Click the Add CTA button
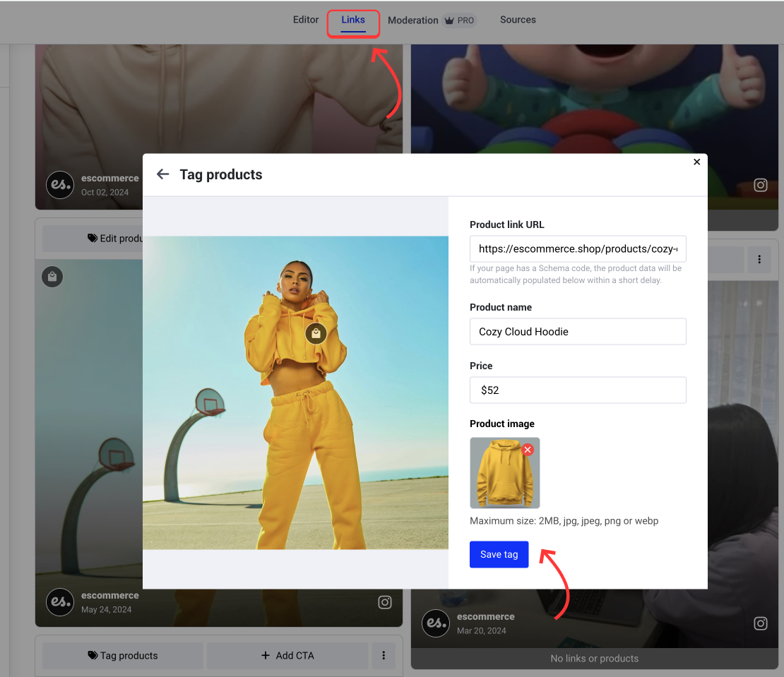 click(287, 655)
